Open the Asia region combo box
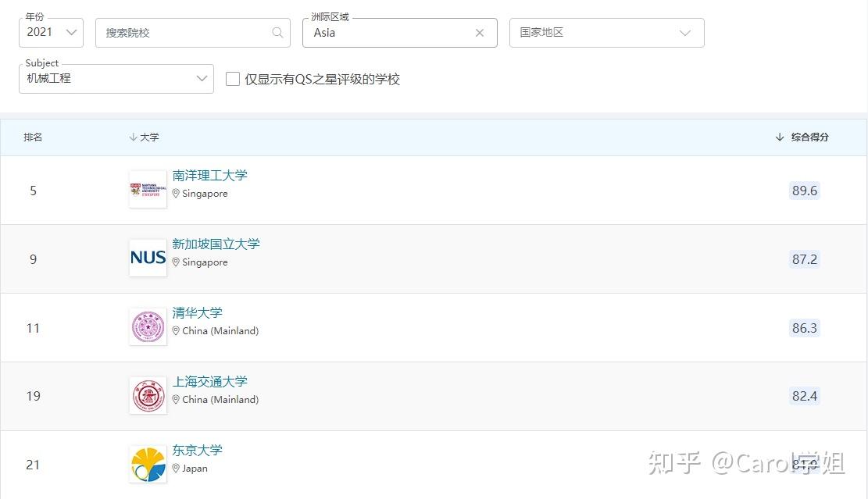Image resolution: width=868 pixels, height=499 pixels. click(x=400, y=33)
